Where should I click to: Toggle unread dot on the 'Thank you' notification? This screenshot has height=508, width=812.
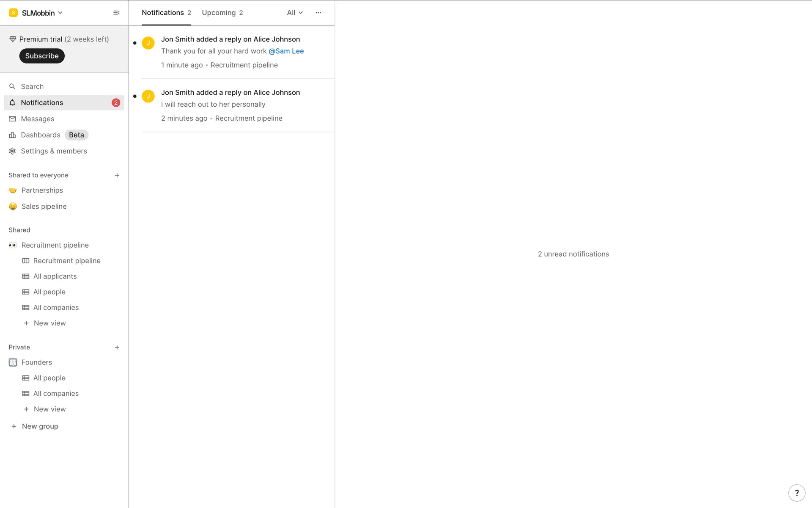(135, 43)
